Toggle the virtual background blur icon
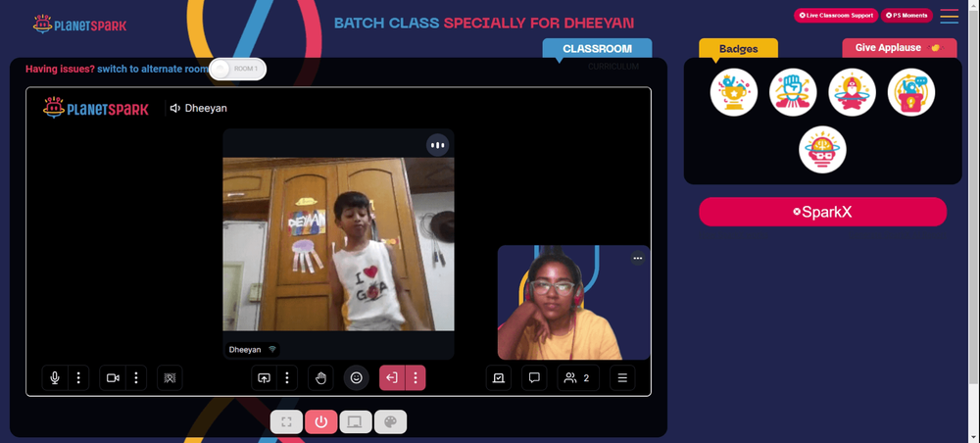 pyautogui.click(x=170, y=378)
